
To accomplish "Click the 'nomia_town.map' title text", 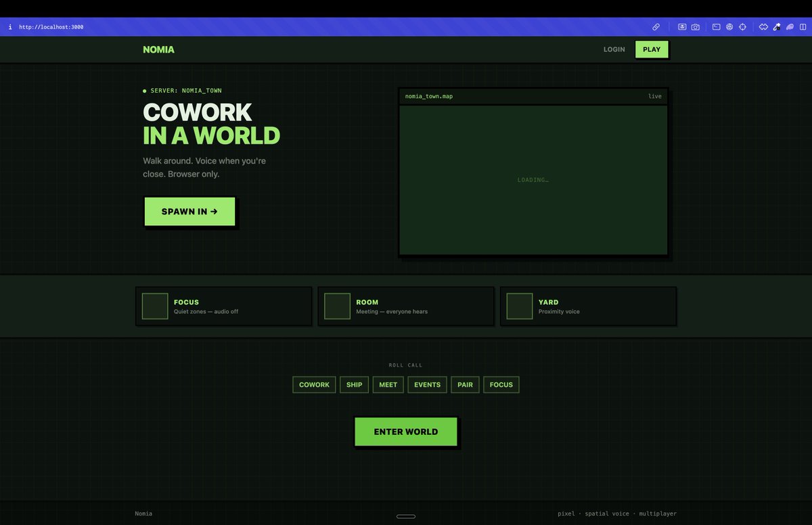I will [429, 96].
